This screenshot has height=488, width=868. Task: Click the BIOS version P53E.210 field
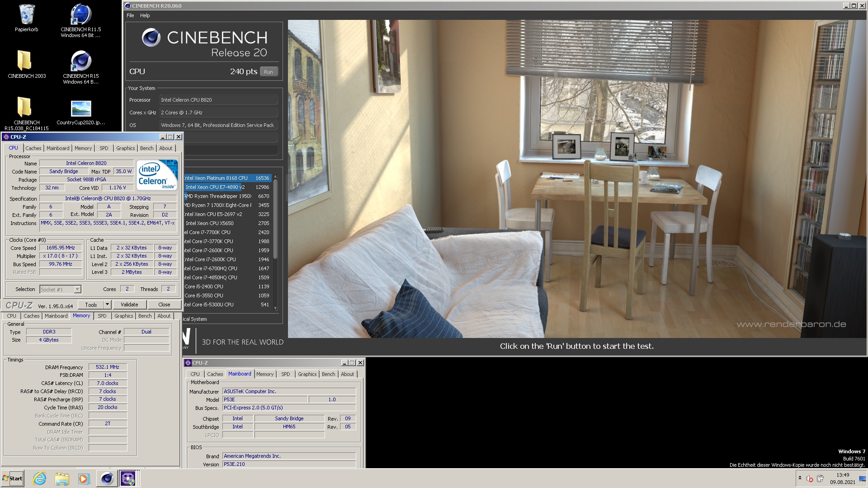pos(289,464)
